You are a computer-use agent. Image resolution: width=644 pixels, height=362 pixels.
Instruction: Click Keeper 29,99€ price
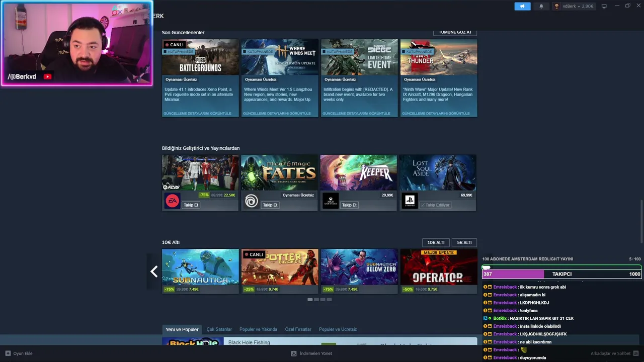click(x=387, y=195)
